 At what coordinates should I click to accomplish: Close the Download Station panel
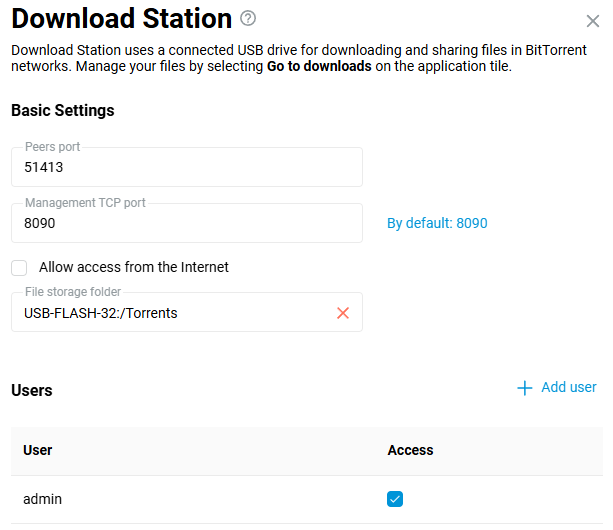[592, 20]
